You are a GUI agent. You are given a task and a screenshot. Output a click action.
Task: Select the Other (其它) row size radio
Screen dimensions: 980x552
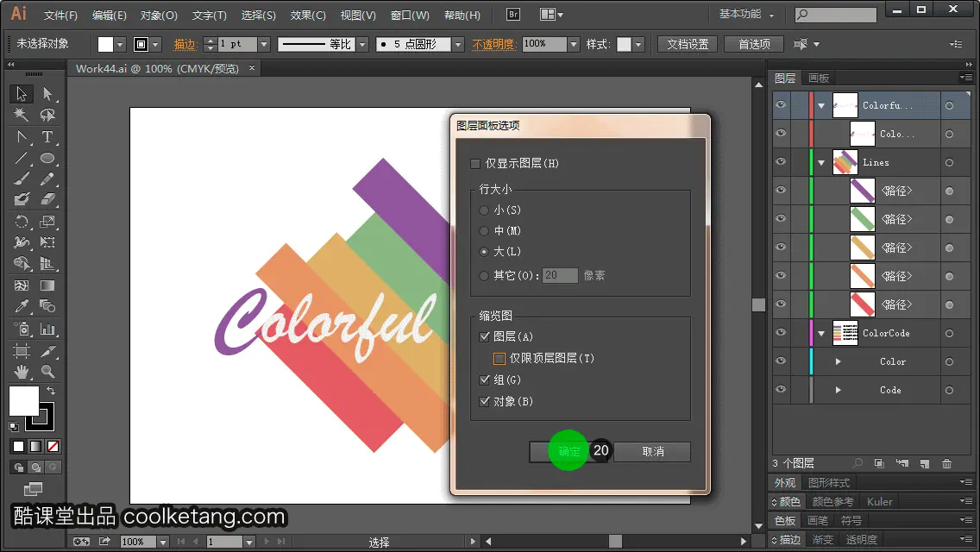coord(484,276)
